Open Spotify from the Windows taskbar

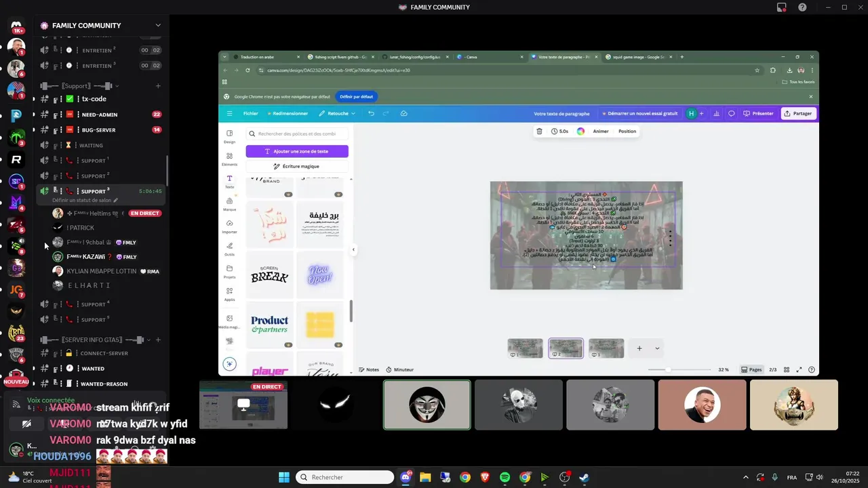tap(505, 477)
